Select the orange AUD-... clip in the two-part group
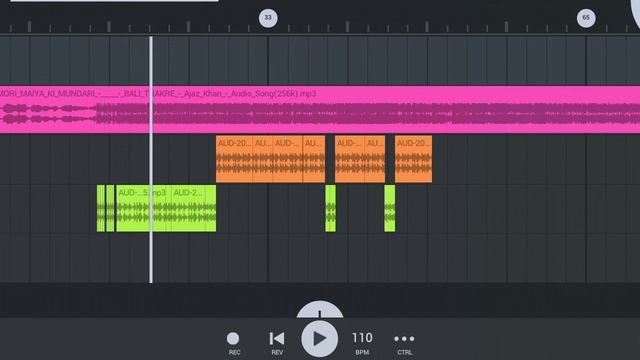The height and width of the screenshot is (360, 640). click(x=350, y=159)
